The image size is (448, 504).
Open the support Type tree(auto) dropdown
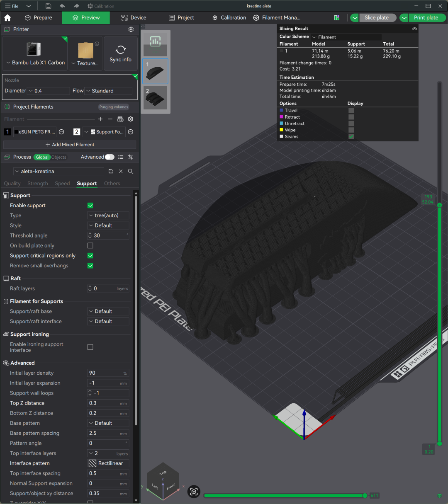tap(108, 216)
